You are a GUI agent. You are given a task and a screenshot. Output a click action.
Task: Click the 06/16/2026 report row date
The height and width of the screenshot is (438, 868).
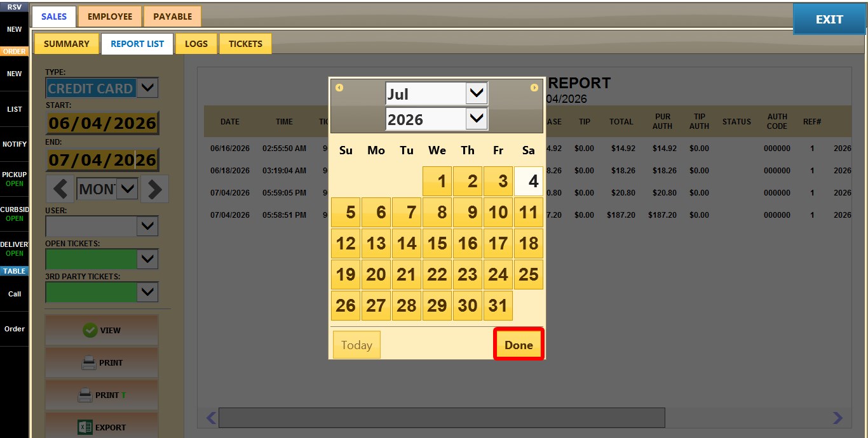click(230, 149)
